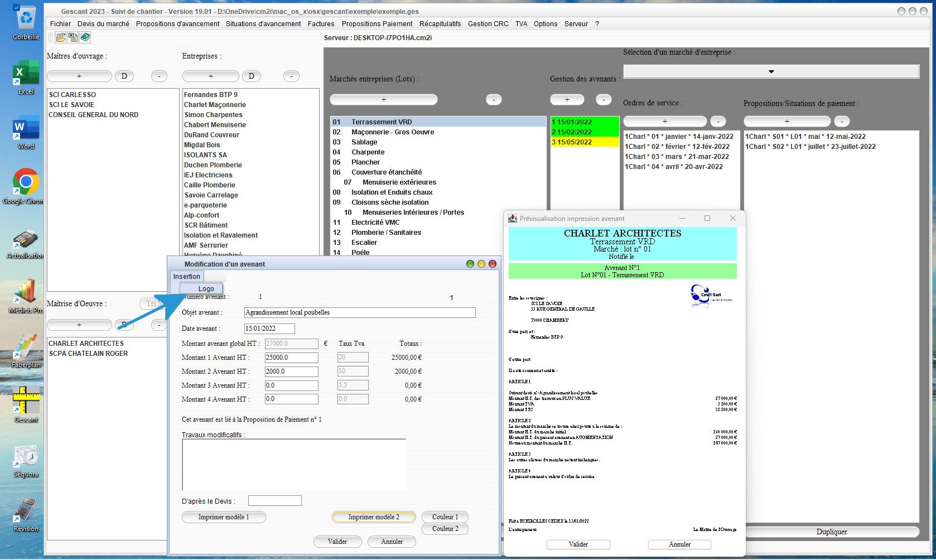Open the Fichier menu
Viewport: 936px width, 560px height.
click(60, 24)
